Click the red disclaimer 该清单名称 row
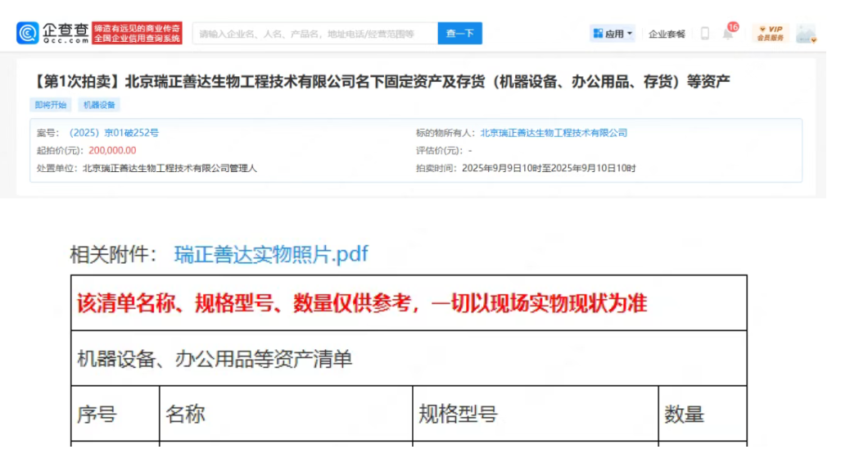This screenshot has height=463, width=868. tap(409, 303)
